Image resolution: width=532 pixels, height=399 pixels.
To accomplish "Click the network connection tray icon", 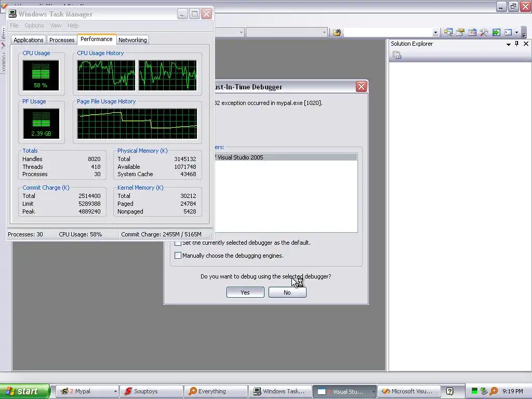I will [x=484, y=391].
